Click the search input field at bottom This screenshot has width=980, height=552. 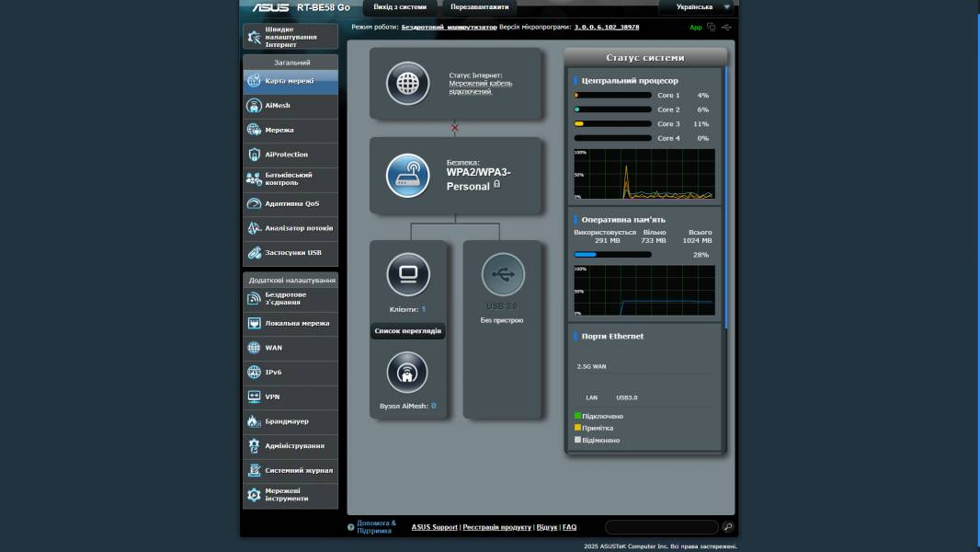pos(660,527)
